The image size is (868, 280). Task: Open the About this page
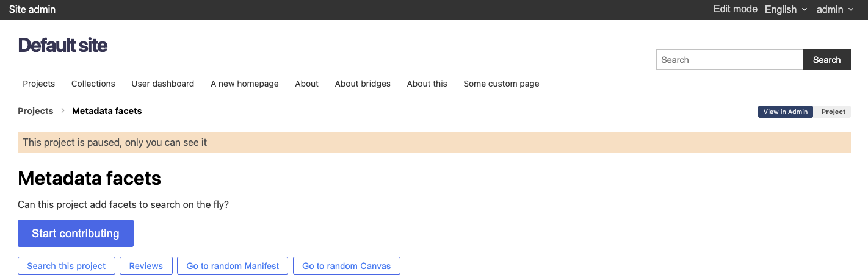(x=427, y=84)
